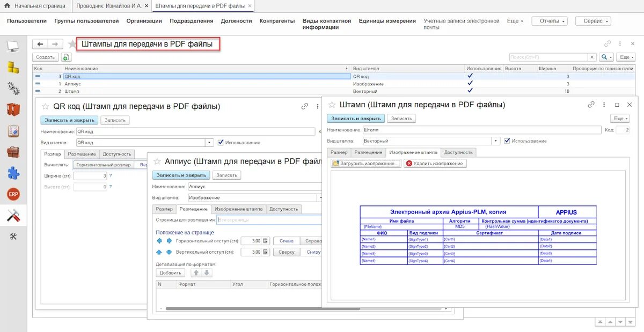Image resolution: width=644 pixels, height=332 pixels.
Task: Expand Вид штампа dropdown in QR код window
Action: pos(210,143)
